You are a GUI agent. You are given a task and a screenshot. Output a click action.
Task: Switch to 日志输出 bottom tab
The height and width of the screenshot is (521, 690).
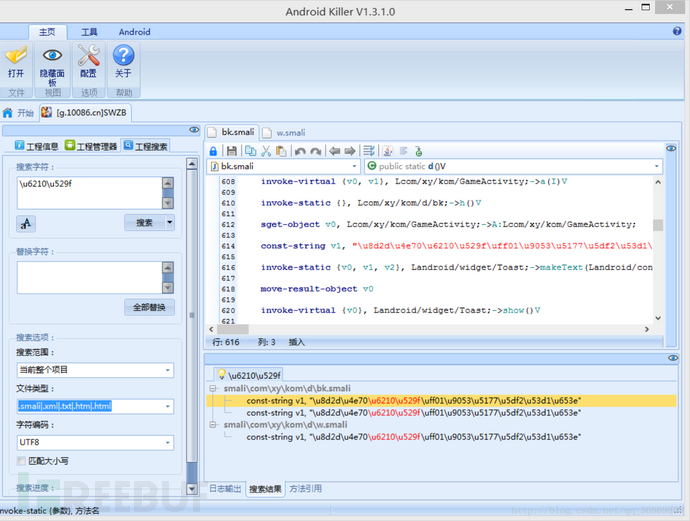tap(225, 488)
